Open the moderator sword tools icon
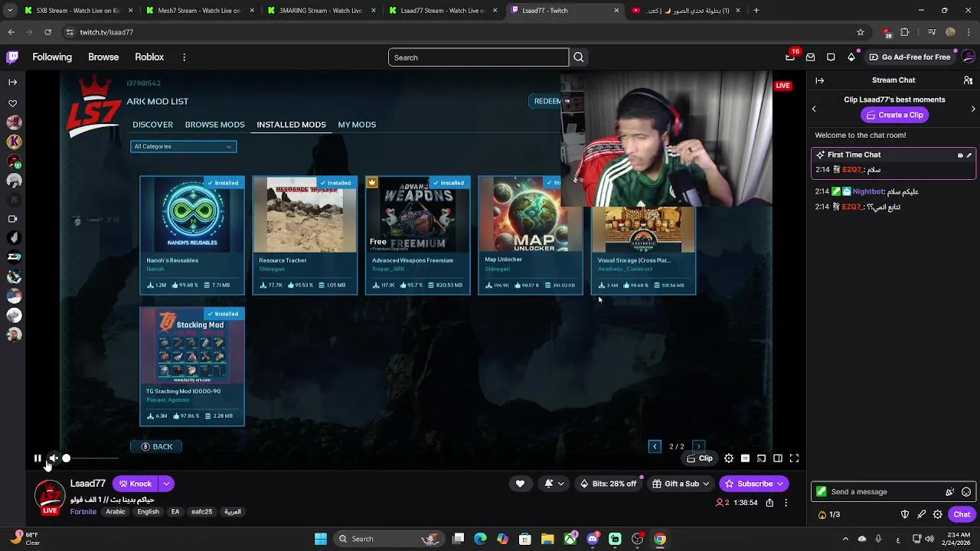 pyautogui.click(x=921, y=515)
